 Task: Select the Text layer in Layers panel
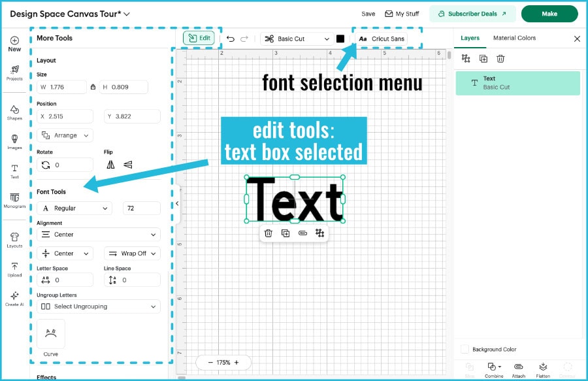(x=518, y=83)
